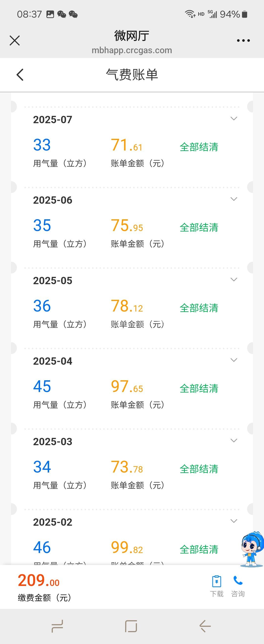Tap the 下载 bill download icon
Image resolution: width=264 pixels, height=644 pixels.
pyautogui.click(x=217, y=582)
